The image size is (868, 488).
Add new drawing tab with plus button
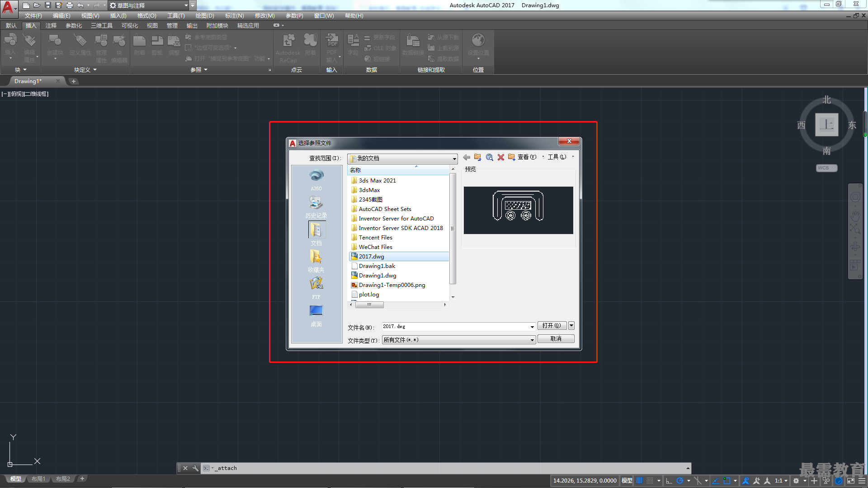tap(74, 81)
